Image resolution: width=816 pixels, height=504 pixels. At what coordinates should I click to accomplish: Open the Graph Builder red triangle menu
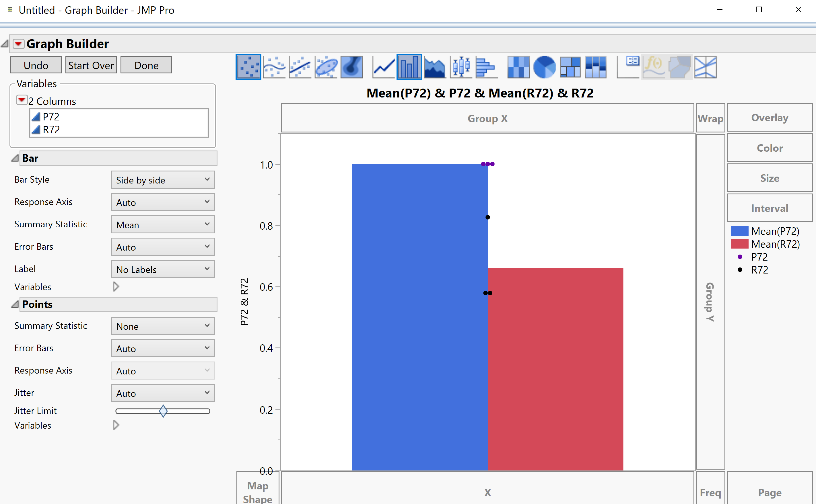18,43
